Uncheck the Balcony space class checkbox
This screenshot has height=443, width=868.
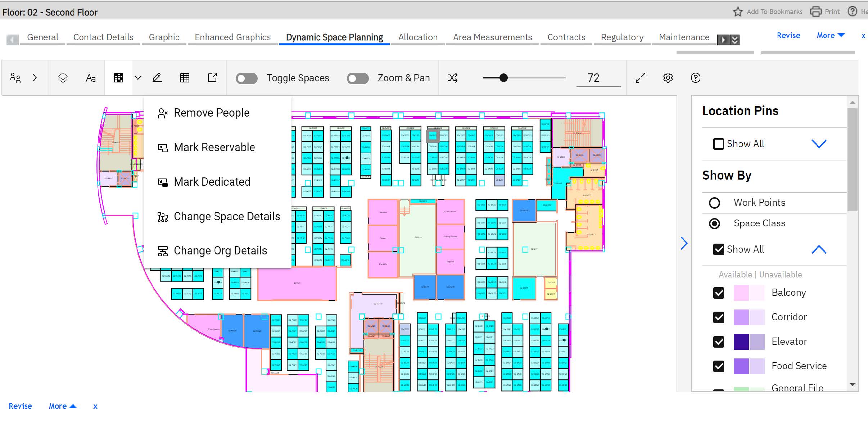tap(719, 293)
